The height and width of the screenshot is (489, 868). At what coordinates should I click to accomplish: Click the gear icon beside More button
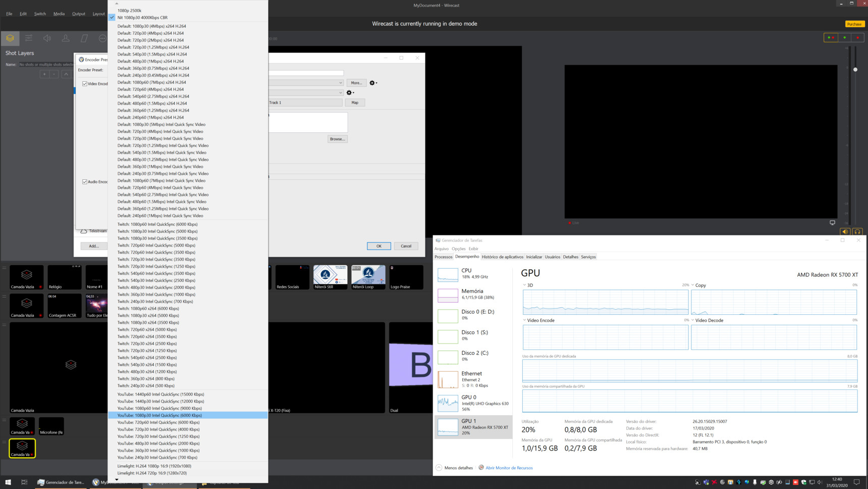[373, 83]
